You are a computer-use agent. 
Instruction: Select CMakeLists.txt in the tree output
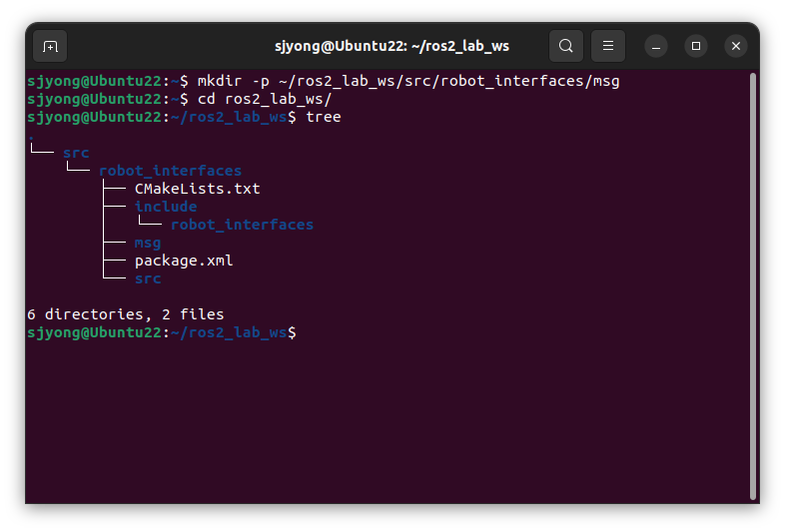(x=198, y=189)
